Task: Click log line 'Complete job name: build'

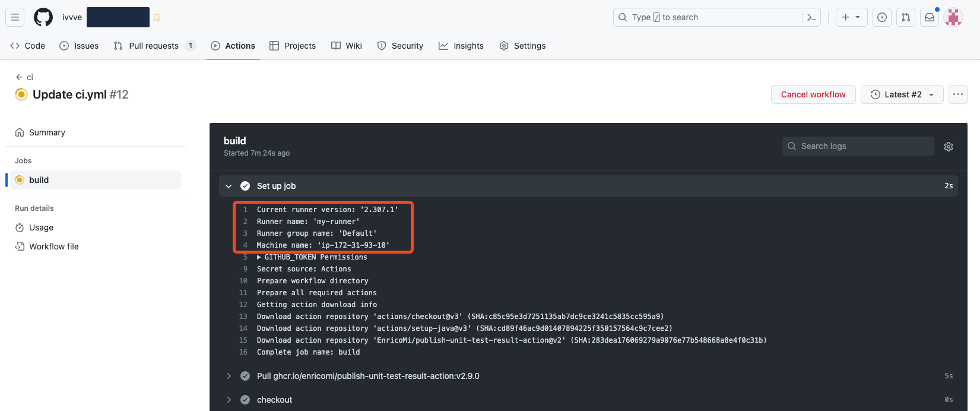Action: (x=308, y=352)
